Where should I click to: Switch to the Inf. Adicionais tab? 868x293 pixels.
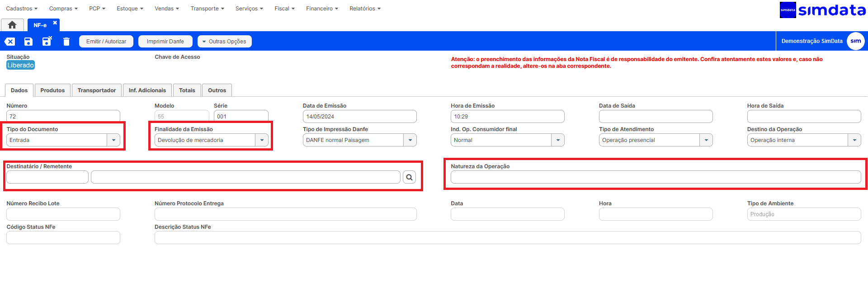pos(147,90)
